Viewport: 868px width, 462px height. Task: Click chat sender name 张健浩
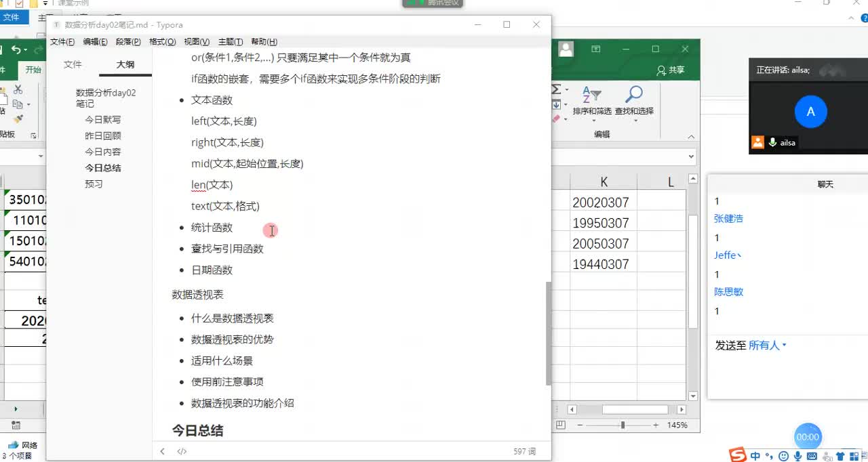tap(729, 219)
